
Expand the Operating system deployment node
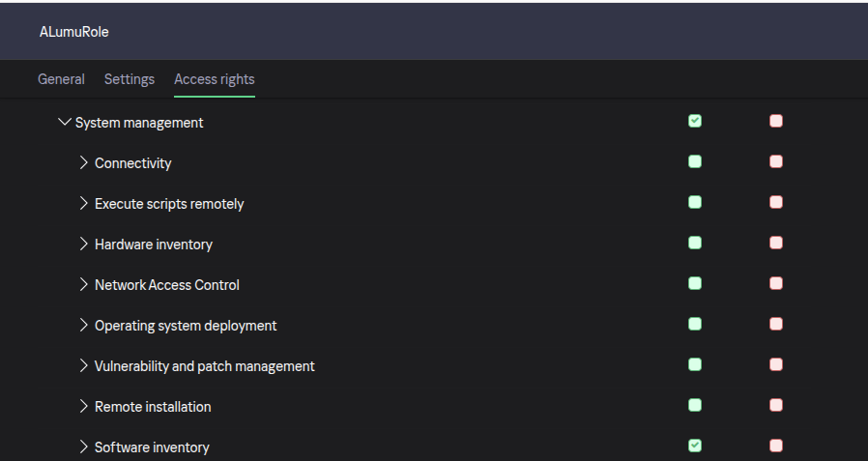[x=84, y=326]
